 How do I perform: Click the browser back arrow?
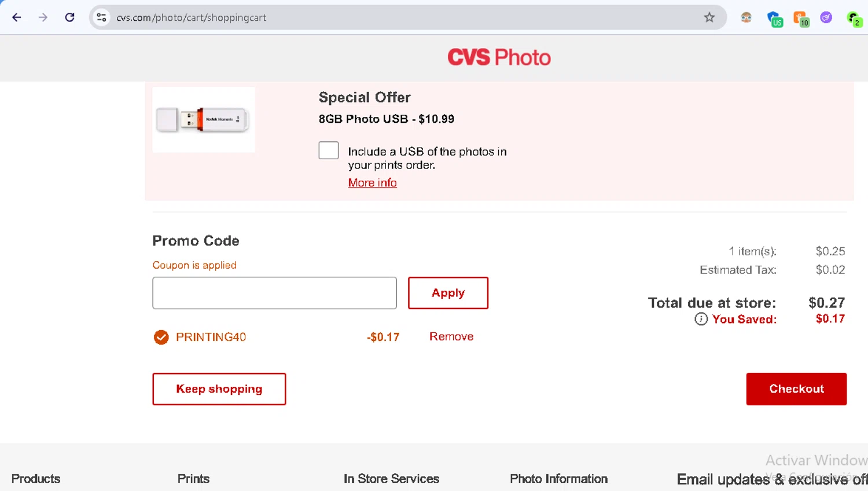click(x=17, y=17)
